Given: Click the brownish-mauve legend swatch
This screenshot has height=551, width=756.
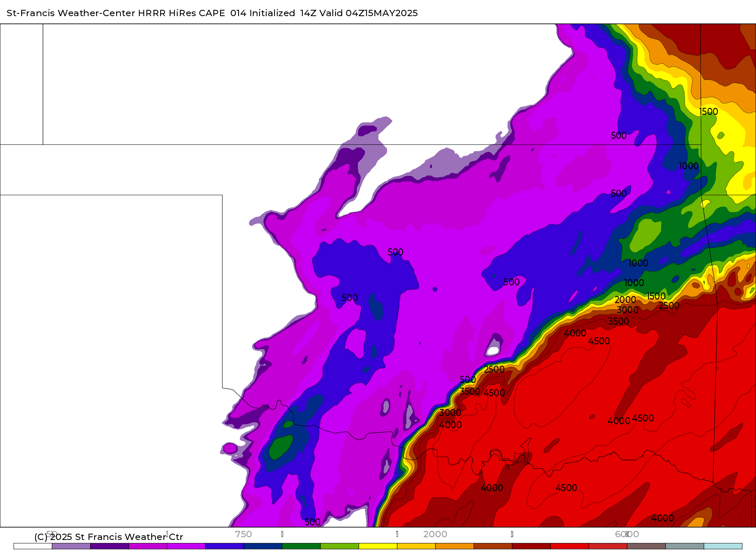Looking at the screenshot, I should pyautogui.click(x=647, y=546).
